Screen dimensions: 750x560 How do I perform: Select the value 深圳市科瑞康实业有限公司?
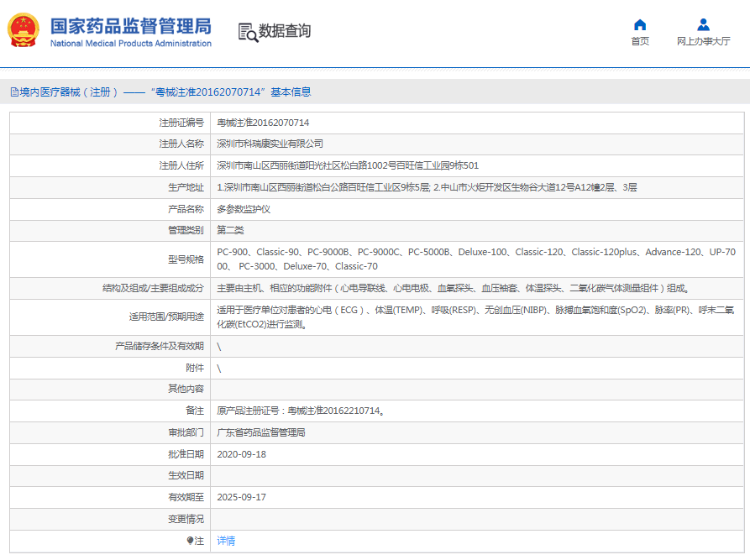[x=270, y=144]
